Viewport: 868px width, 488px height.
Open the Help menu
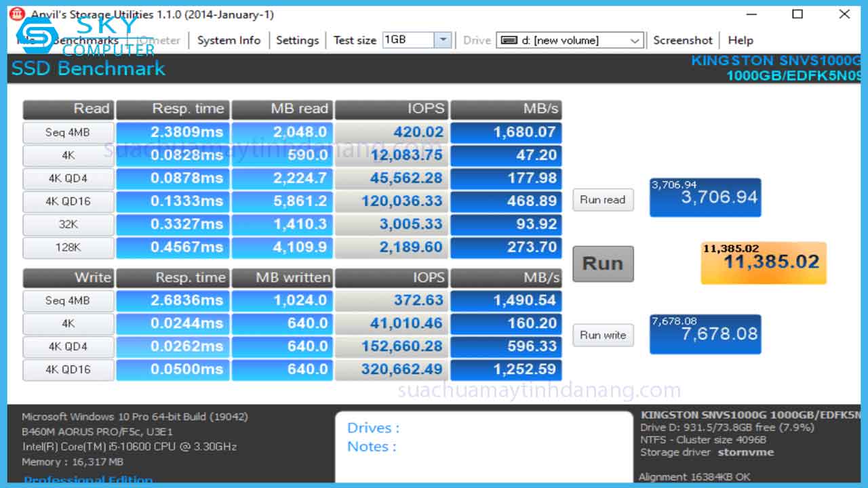pos(741,41)
